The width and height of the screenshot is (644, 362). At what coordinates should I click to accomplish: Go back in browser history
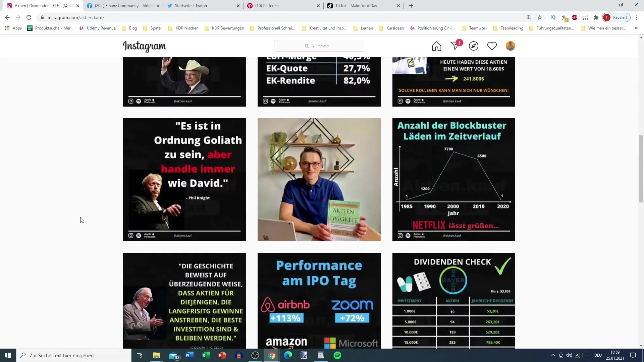pos(7,17)
